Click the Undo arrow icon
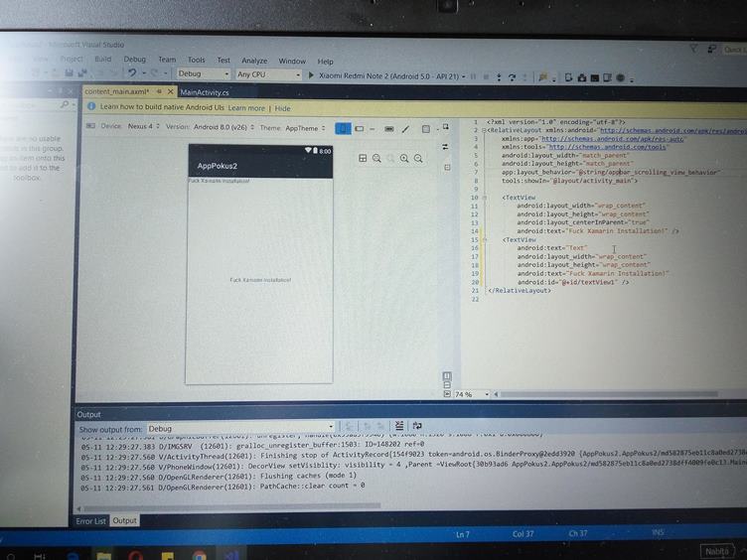747x560 pixels. click(x=132, y=72)
